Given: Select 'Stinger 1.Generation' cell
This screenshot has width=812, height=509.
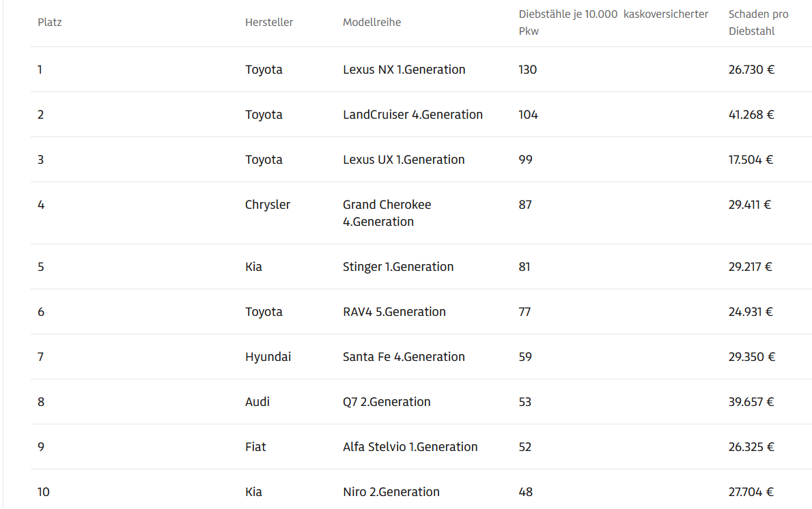Looking at the screenshot, I should [x=397, y=266].
